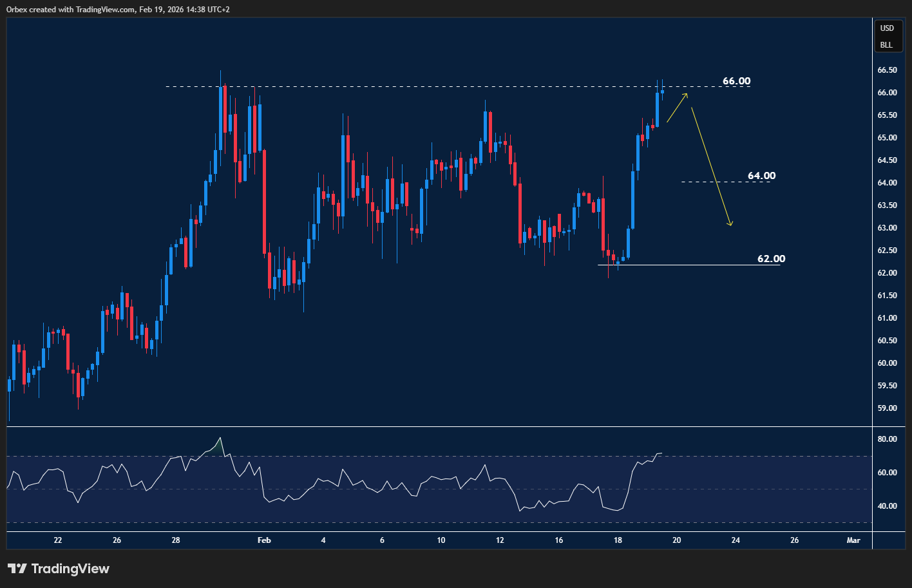The width and height of the screenshot is (912, 588).
Task: Click the 63.00 price scale value
Action: click(x=887, y=228)
